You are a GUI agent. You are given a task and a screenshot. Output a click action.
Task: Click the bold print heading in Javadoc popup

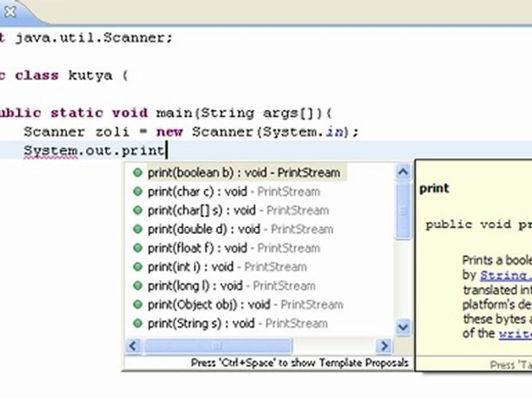434,188
